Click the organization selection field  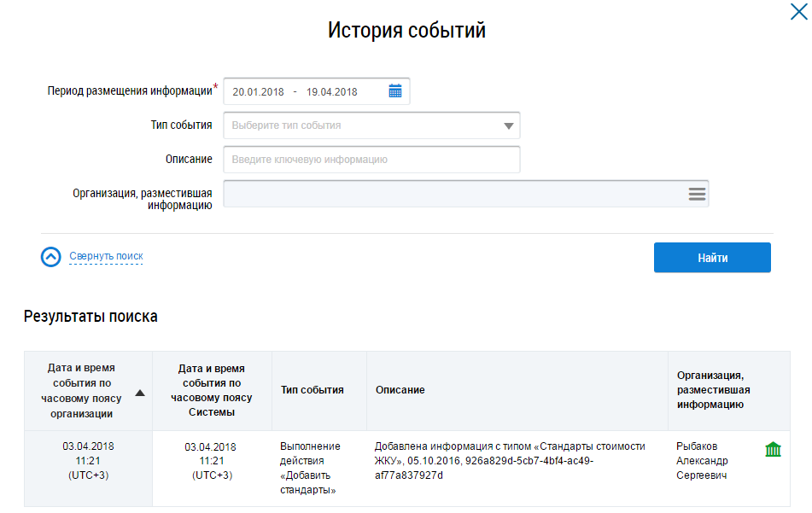[453, 194]
